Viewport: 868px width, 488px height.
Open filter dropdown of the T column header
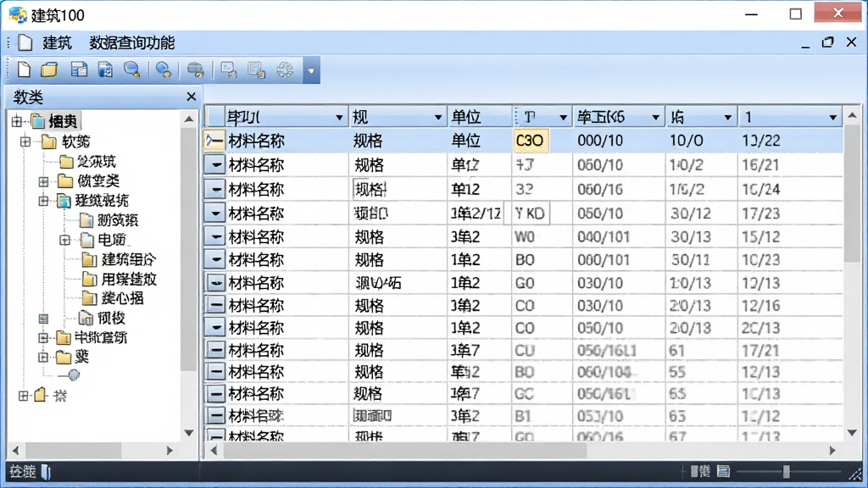pyautogui.click(x=563, y=117)
